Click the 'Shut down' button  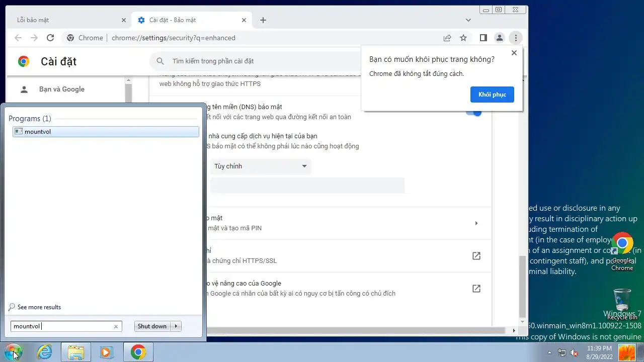point(152,326)
